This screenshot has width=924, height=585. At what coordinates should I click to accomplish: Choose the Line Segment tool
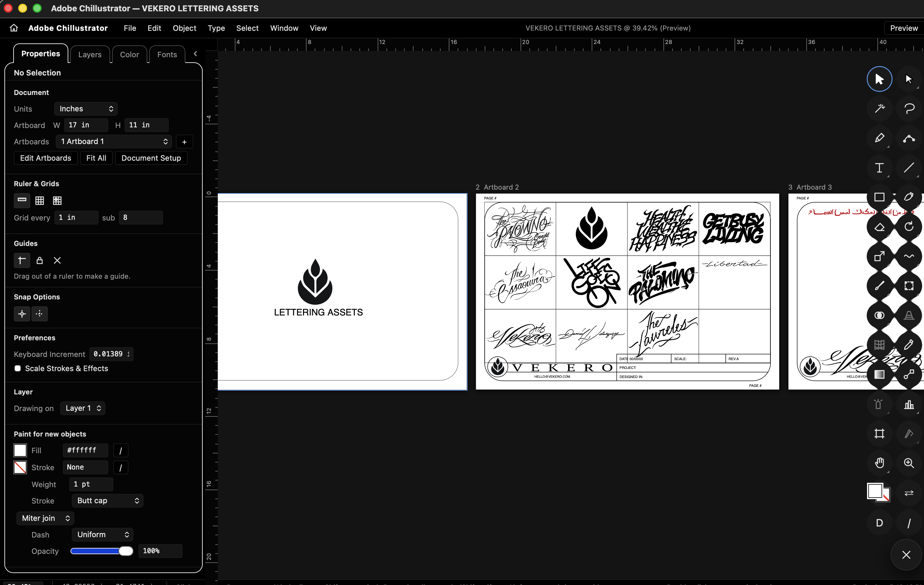[x=909, y=168]
